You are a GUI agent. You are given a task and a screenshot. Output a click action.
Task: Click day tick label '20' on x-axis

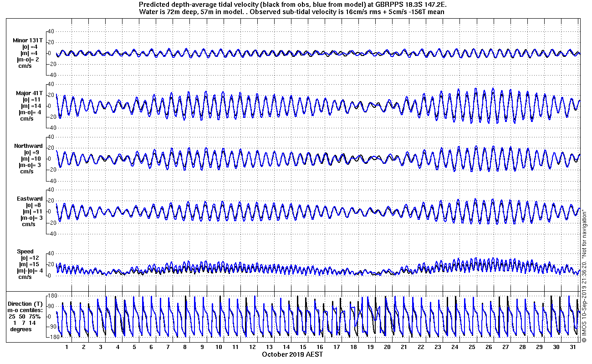click(x=387, y=347)
